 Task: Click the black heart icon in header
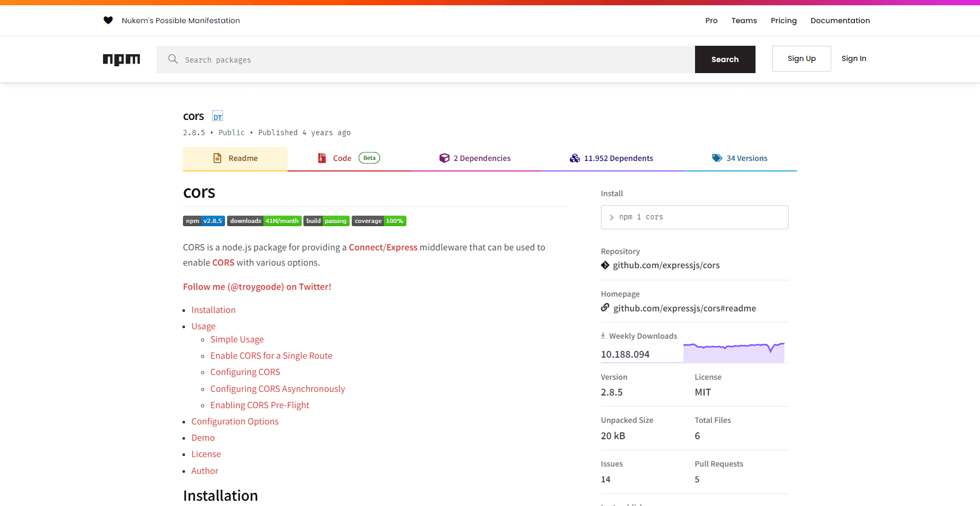point(108,21)
